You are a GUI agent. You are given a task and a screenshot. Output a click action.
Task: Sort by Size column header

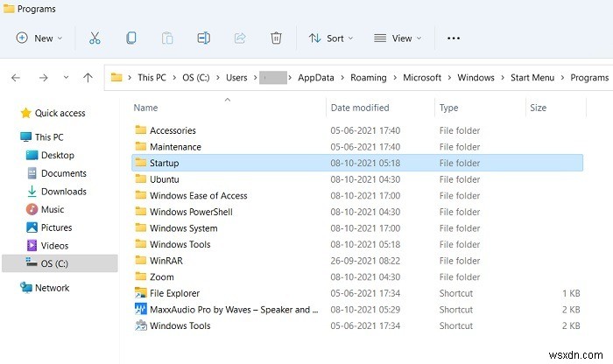pyautogui.click(x=538, y=108)
